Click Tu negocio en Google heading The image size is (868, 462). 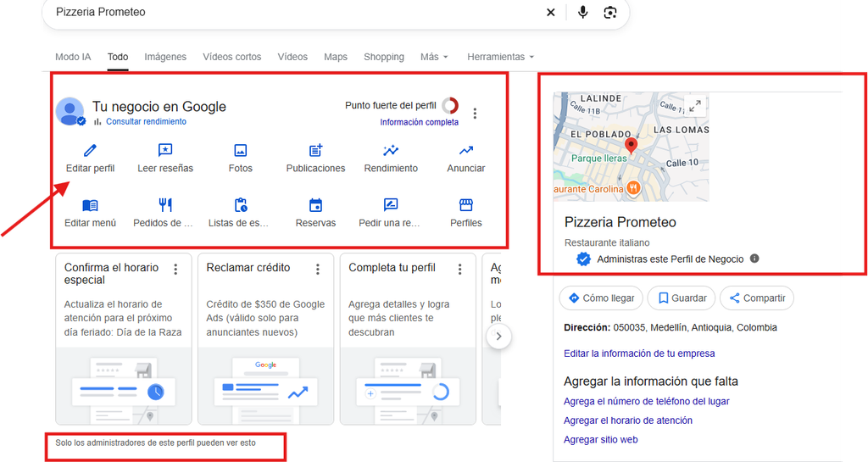click(159, 106)
